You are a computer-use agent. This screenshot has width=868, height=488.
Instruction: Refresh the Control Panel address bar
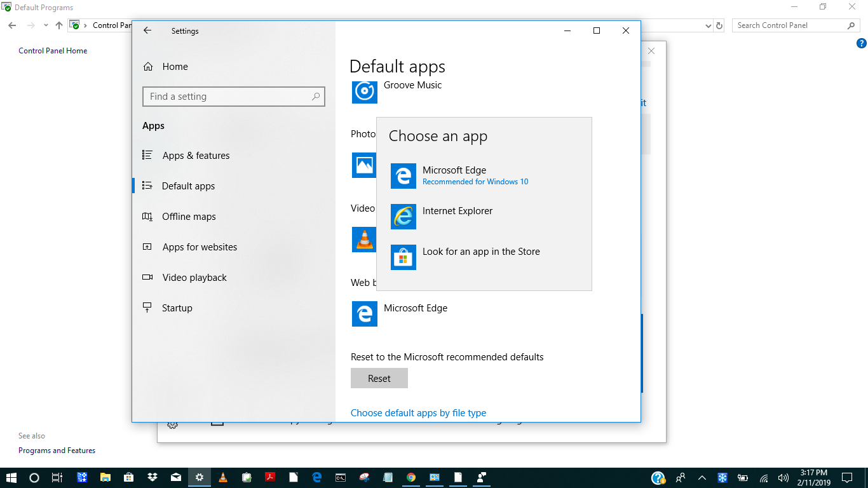click(x=719, y=26)
